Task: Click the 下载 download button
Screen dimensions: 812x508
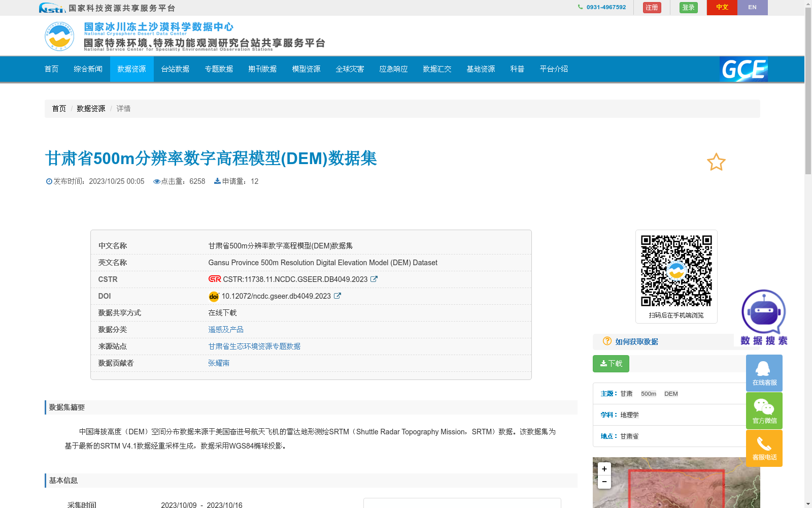Action: pos(611,364)
